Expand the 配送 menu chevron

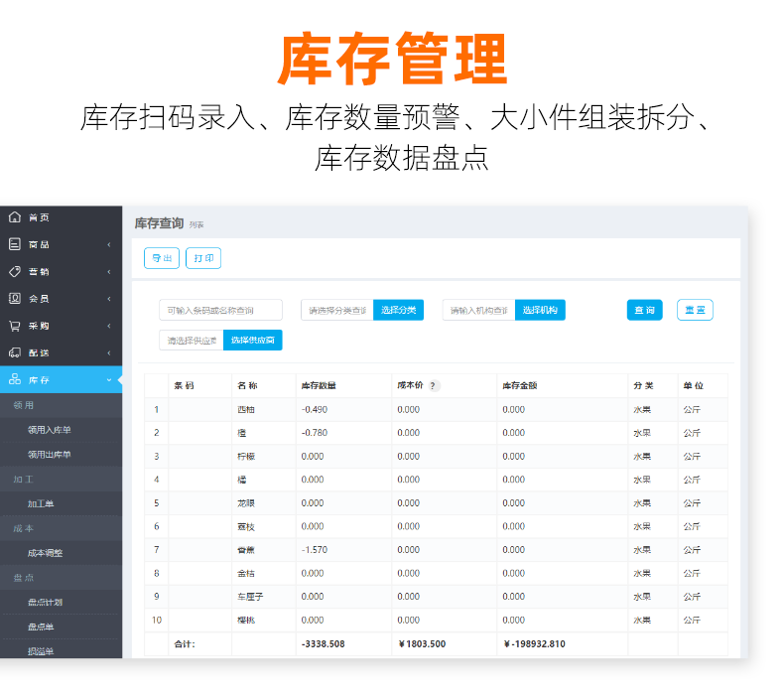click(109, 352)
